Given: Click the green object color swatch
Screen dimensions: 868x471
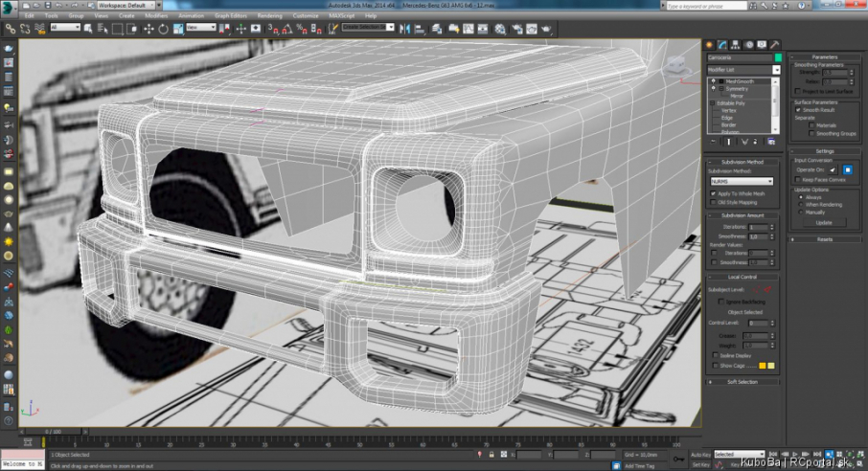Looking at the screenshot, I should tap(778, 57).
